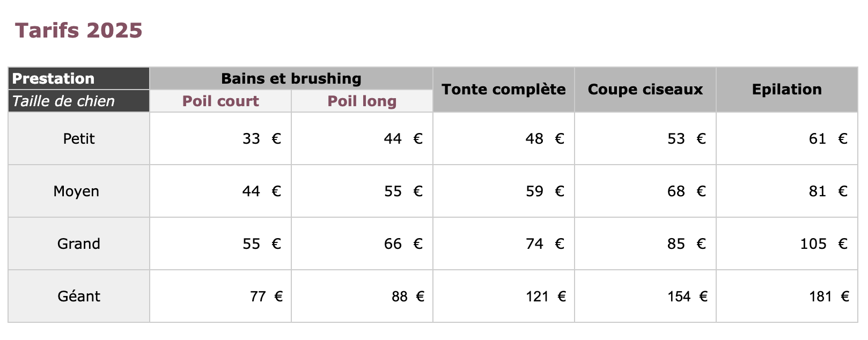The width and height of the screenshot is (868, 340).
Task: Click the Coupe ciseaux column header
Action: [645, 90]
